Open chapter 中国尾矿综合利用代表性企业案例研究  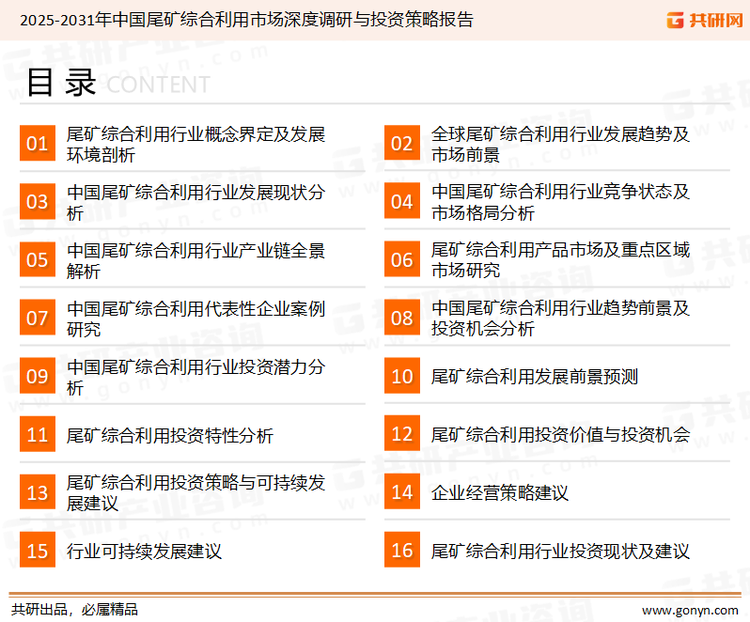196,318
